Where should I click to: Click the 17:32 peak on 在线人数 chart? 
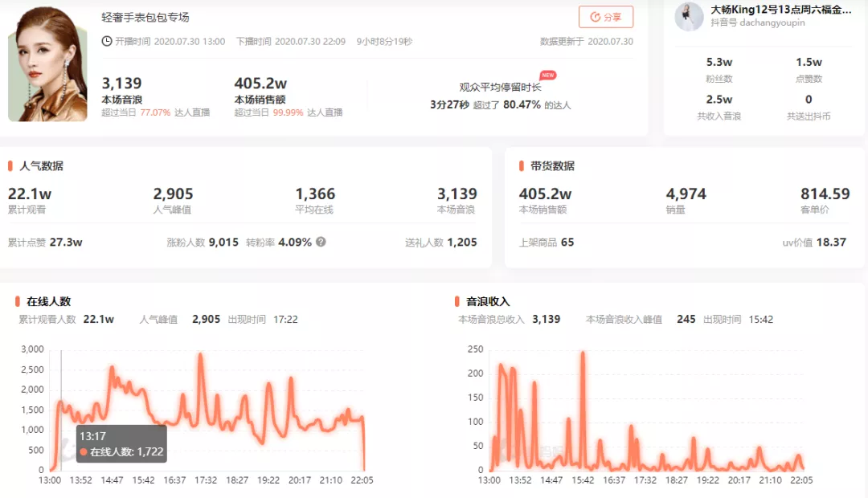point(200,355)
